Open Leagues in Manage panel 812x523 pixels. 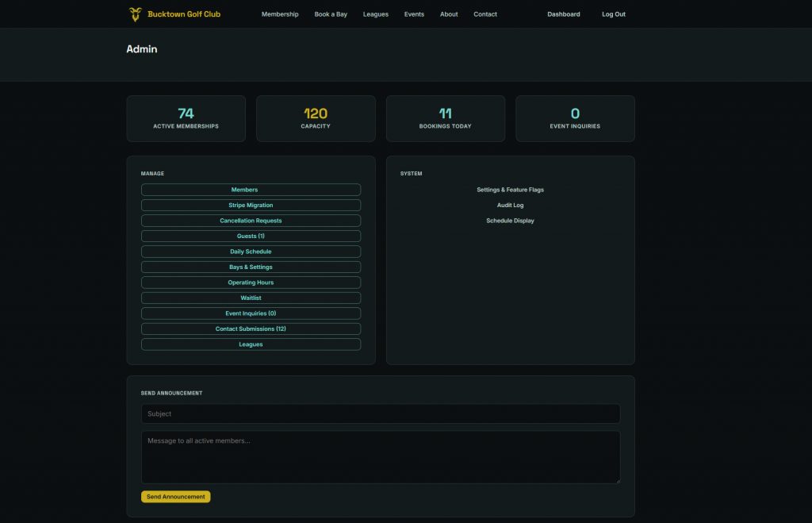[x=251, y=344]
